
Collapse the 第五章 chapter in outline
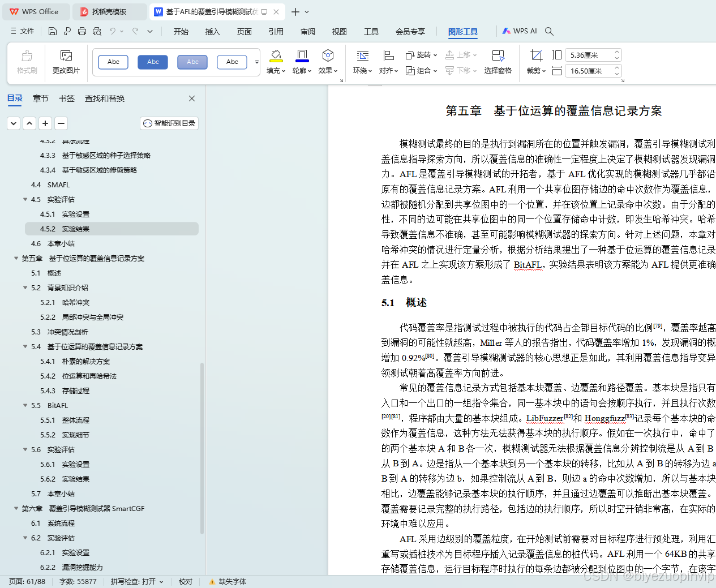pyautogui.click(x=16, y=258)
